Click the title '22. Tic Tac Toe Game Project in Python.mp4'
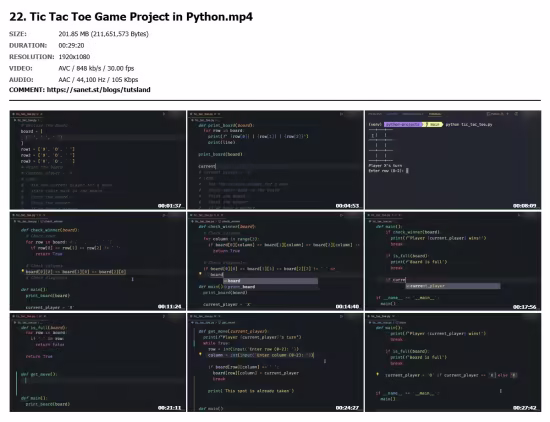This screenshot has height=422, width=550. [x=131, y=17]
